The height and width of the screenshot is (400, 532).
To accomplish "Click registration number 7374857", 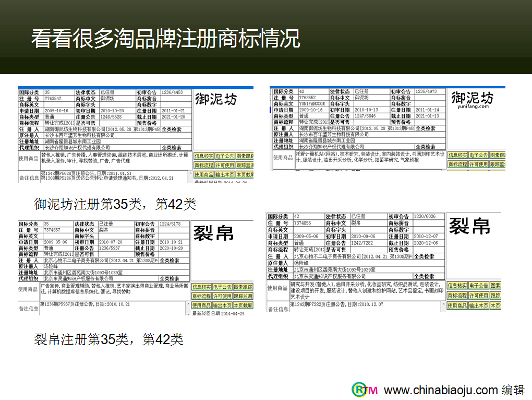I will [52, 230].
